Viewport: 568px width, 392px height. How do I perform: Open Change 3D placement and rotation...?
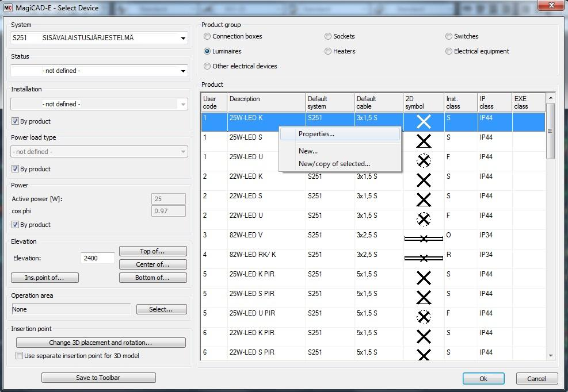pos(101,343)
